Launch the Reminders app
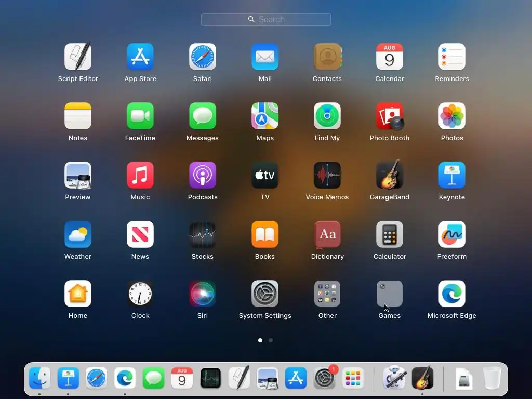532x399 pixels. coord(452,56)
